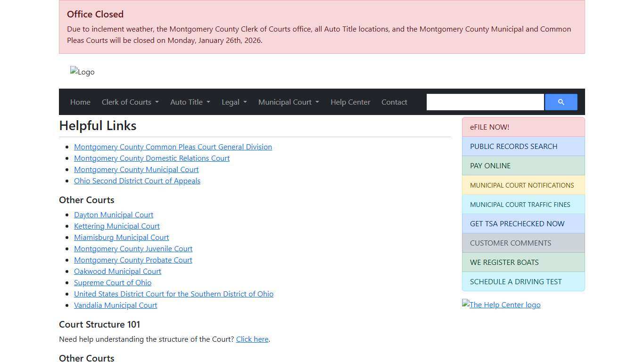Click inside the site search field
The image size is (644, 362).
485,102
